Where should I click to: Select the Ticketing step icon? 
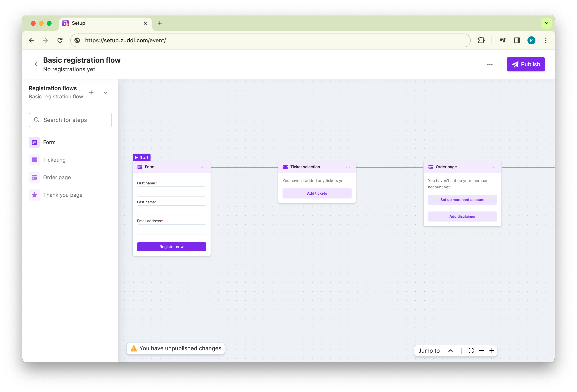tap(34, 160)
